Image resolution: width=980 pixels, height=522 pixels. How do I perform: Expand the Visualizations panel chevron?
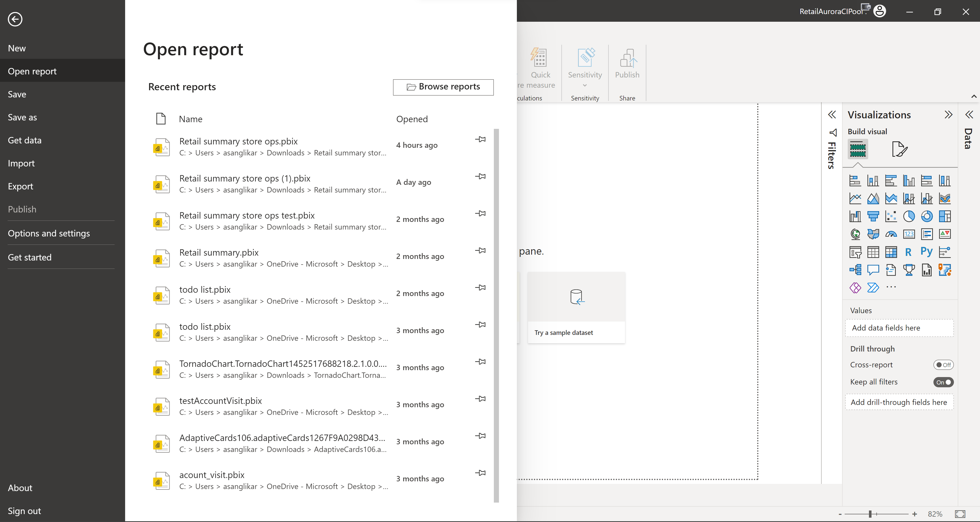point(948,115)
